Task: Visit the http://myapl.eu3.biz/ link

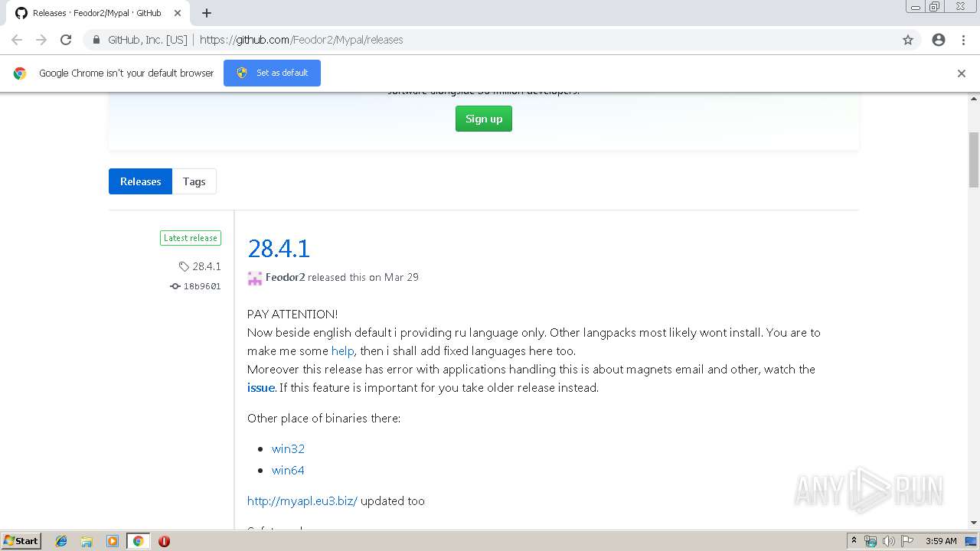Action: tap(302, 500)
